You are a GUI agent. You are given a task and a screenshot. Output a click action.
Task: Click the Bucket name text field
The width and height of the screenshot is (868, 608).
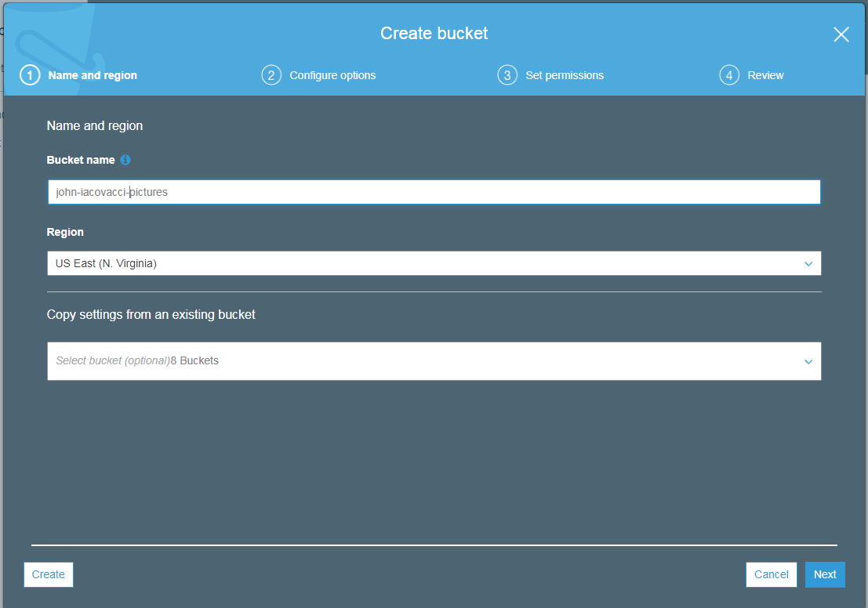(x=434, y=192)
